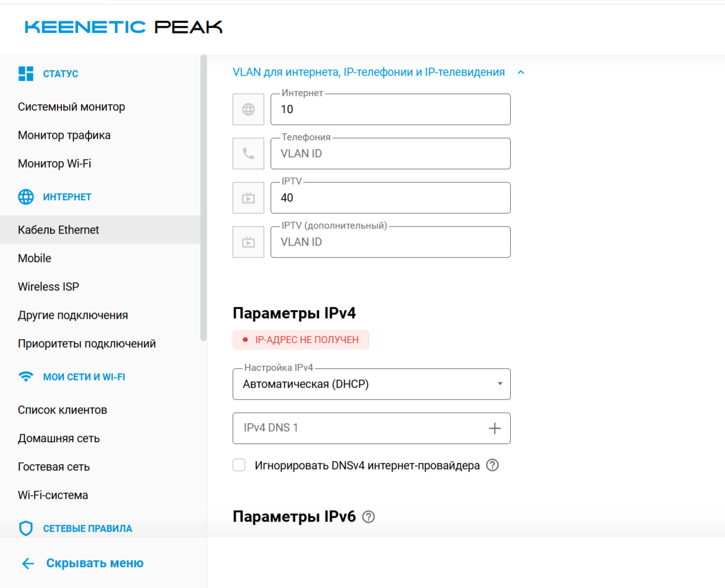Open help icon for Игнорировать DNSv4
This screenshot has width=725, height=588.
coord(492,465)
